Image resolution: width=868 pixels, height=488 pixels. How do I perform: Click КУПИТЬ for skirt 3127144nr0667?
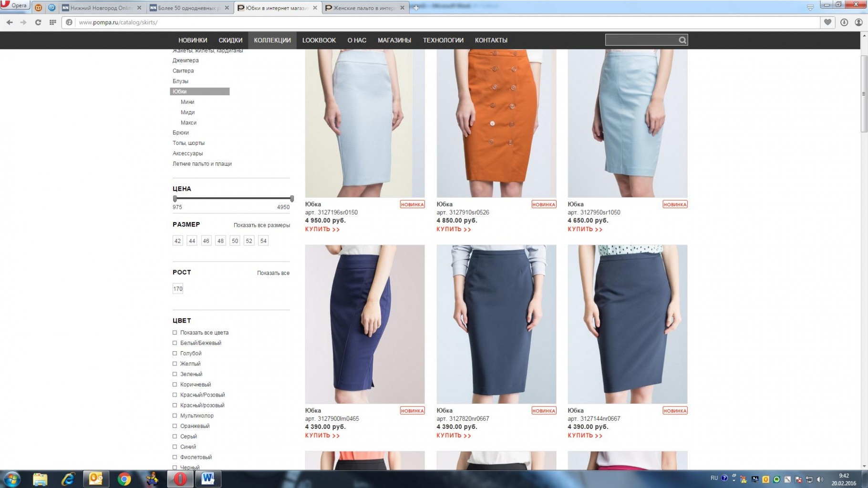point(585,436)
